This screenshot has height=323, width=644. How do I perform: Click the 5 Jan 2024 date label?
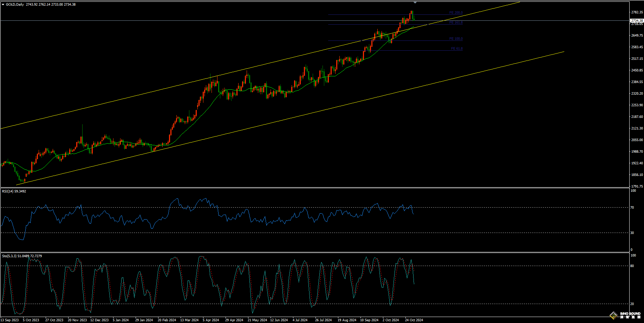click(x=121, y=320)
